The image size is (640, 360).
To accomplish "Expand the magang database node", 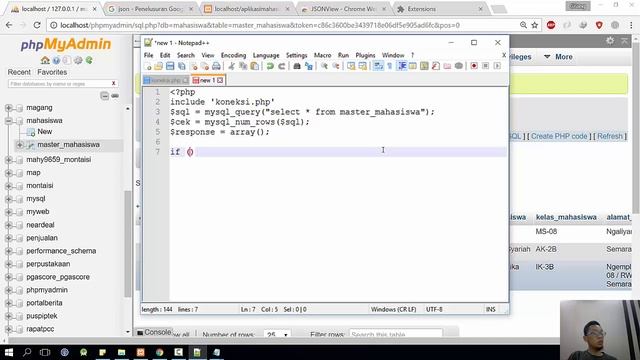I will tap(9, 108).
